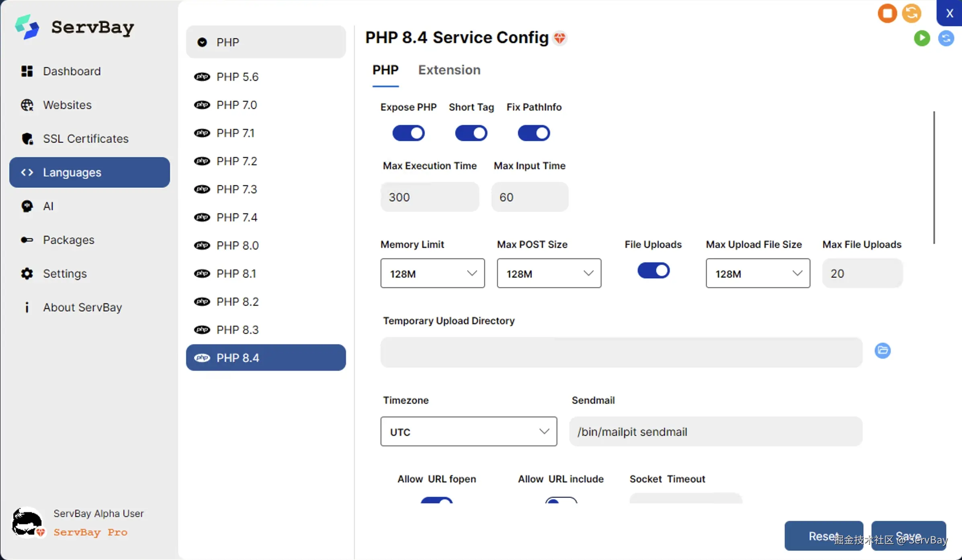Click the Reset button
This screenshot has width=962, height=560.
coord(823,536)
